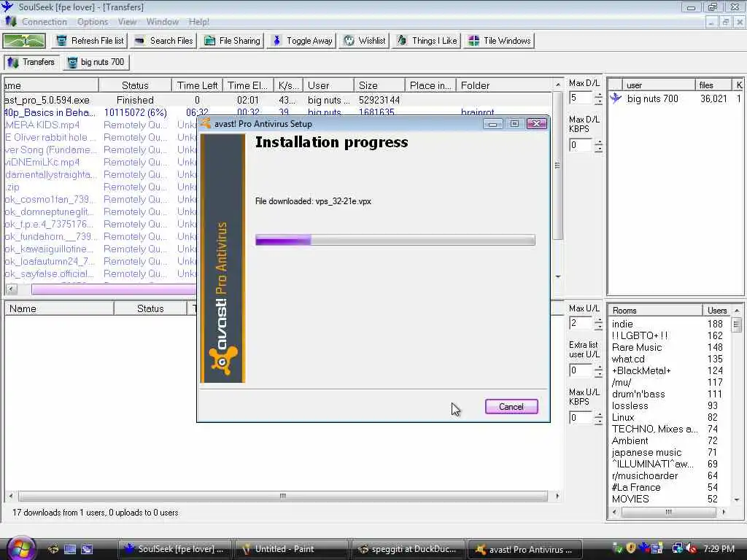The height and width of the screenshot is (560, 747).
Task: Click the Max U/L KBPS input field
Action: coord(580,418)
